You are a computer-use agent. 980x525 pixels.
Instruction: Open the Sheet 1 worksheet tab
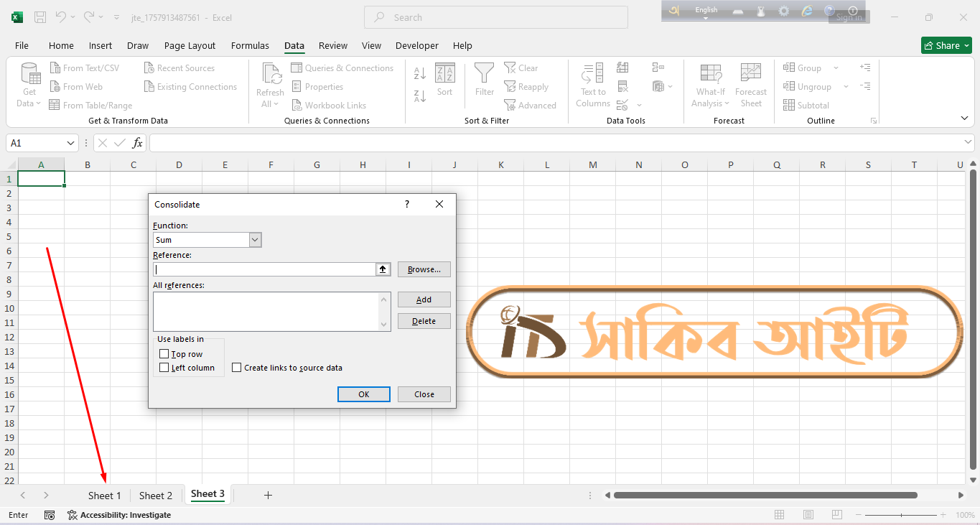coord(105,496)
